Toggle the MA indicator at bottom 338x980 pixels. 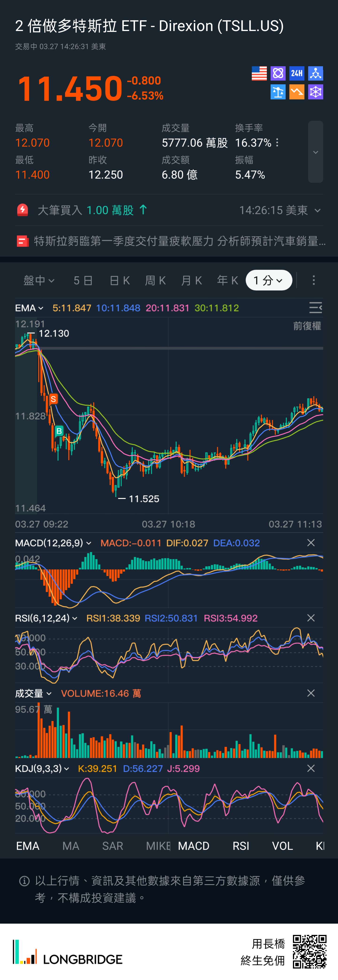tap(71, 846)
